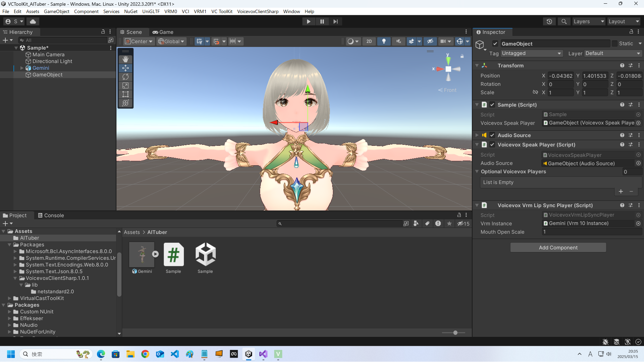Disable the Sample (Script) component checkbox
This screenshot has width=644, height=362.
492,105
